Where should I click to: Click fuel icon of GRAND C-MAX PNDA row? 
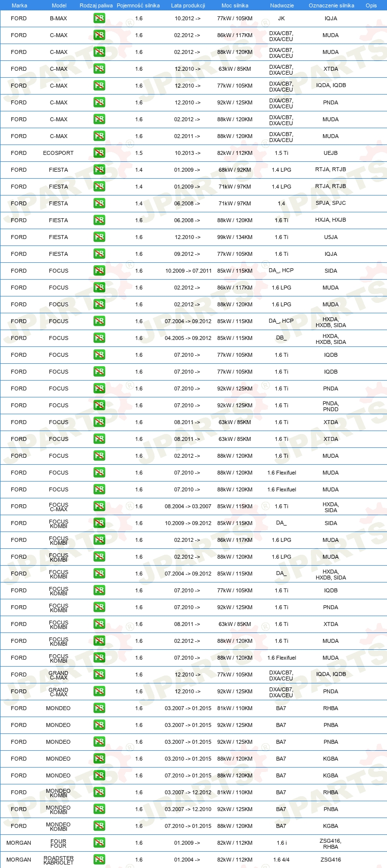click(x=99, y=692)
